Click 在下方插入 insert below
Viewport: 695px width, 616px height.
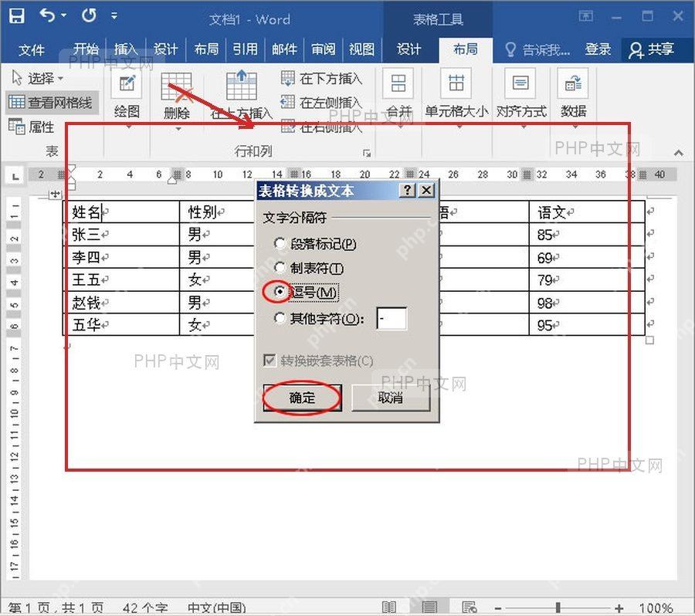(x=322, y=79)
